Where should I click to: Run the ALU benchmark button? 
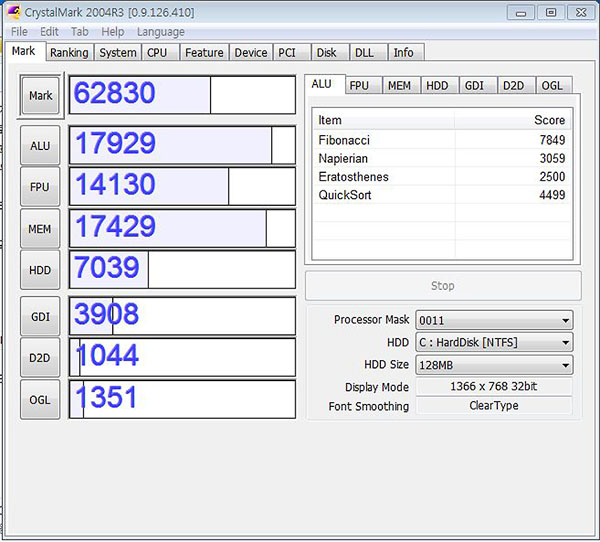[40, 145]
